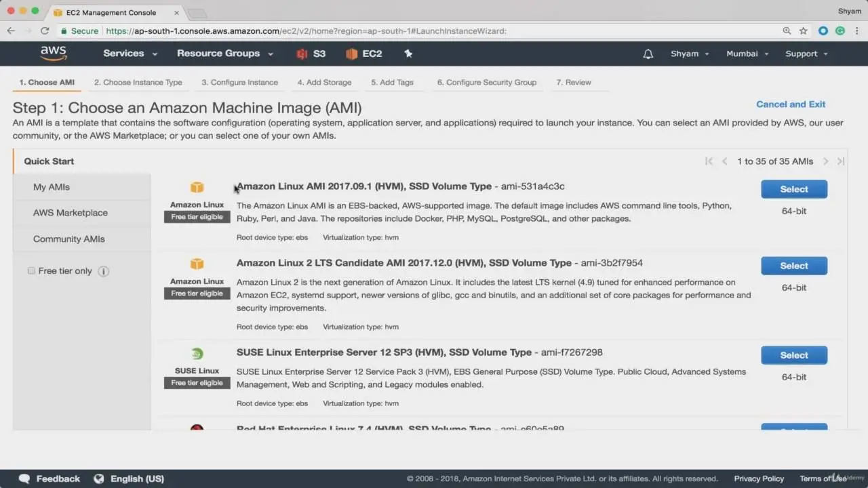868x488 pixels.
Task: Click the 'ami-3b2f7954' AMI ID
Action: 612,263
